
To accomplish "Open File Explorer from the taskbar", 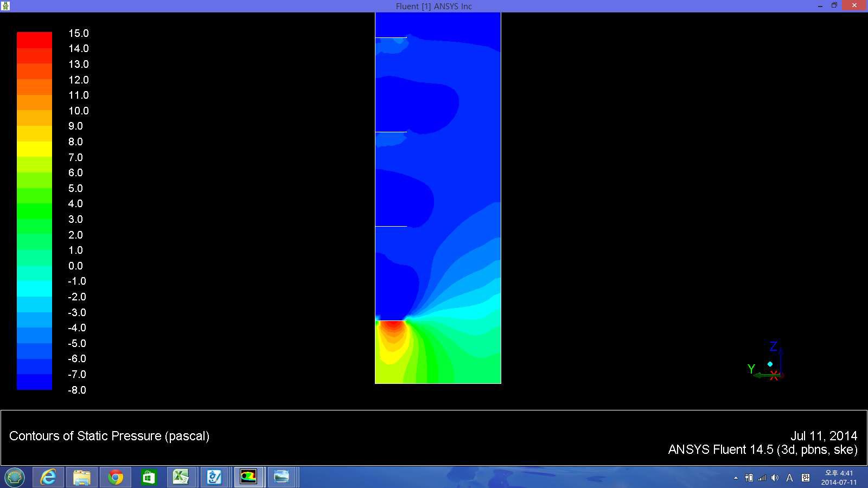I will click(82, 477).
